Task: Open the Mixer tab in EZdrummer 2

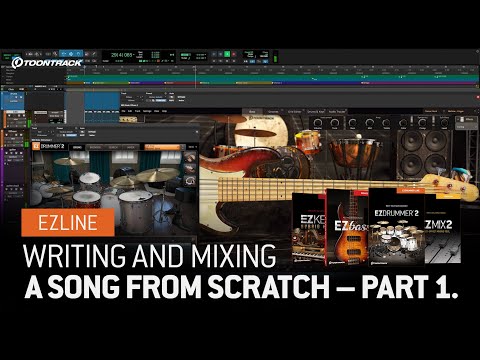Action: click(x=131, y=147)
